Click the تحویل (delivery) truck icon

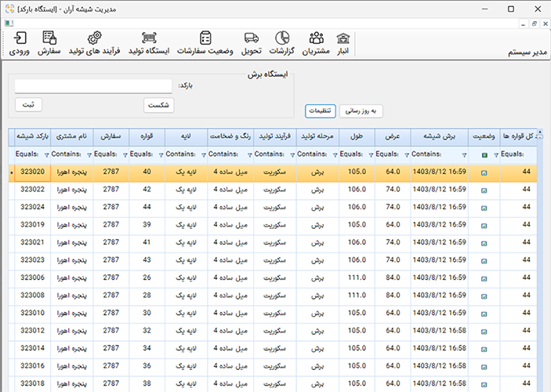coord(252,44)
